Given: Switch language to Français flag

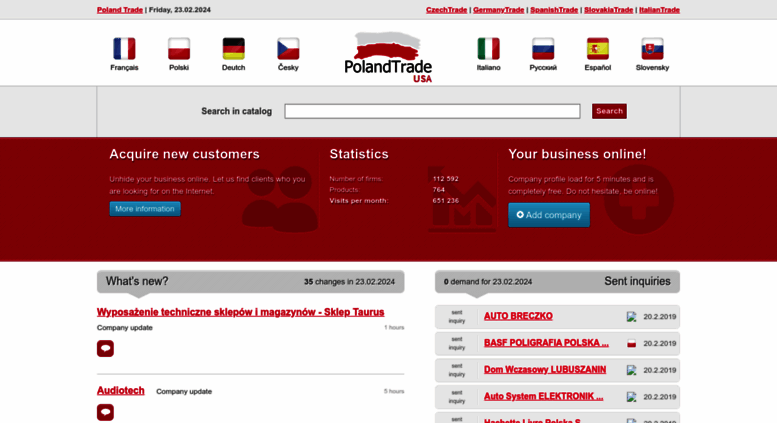Looking at the screenshot, I should coord(124,49).
